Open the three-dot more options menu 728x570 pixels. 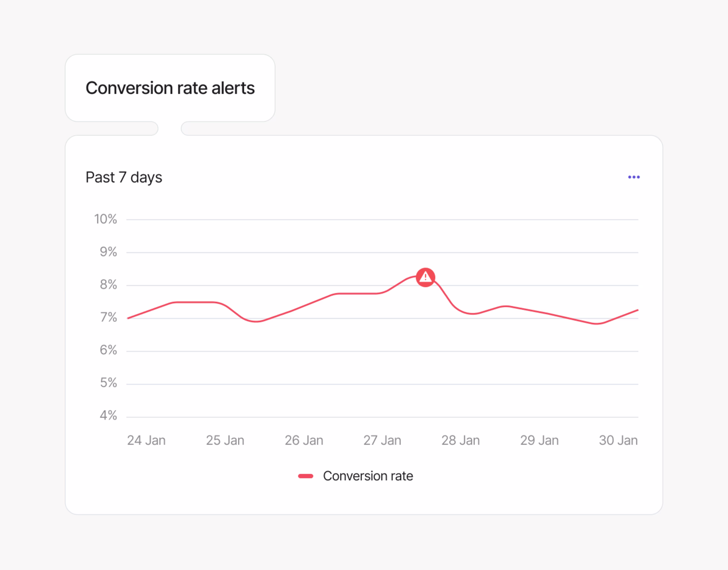[x=634, y=177]
